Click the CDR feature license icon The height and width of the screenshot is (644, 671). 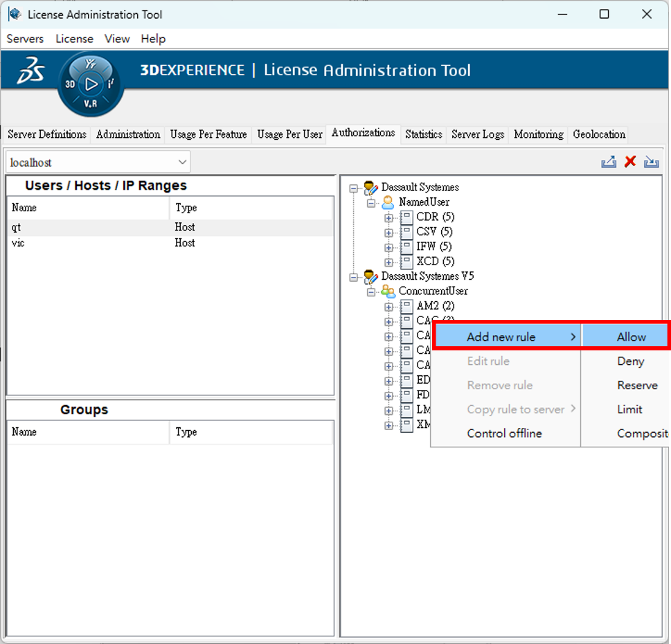[x=406, y=217]
